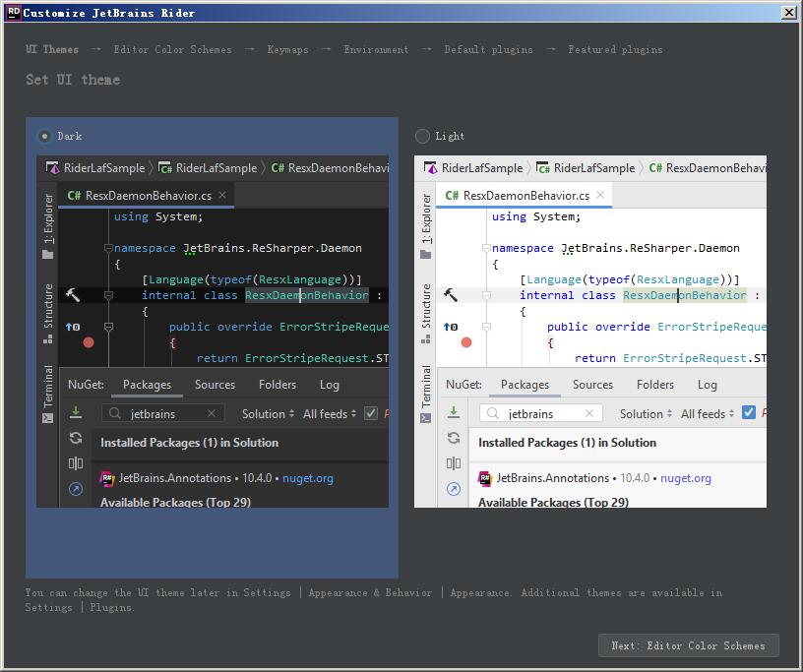Click nuget.org link in Dark preview

coord(308,478)
